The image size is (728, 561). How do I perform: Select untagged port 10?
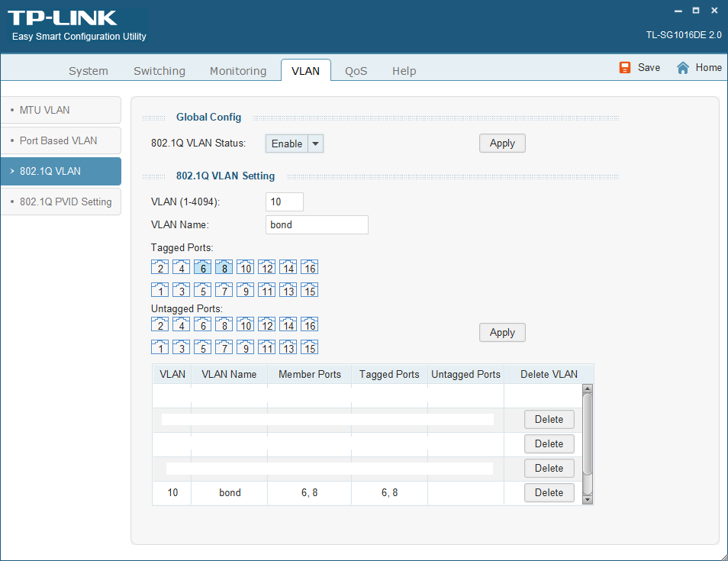point(245,324)
